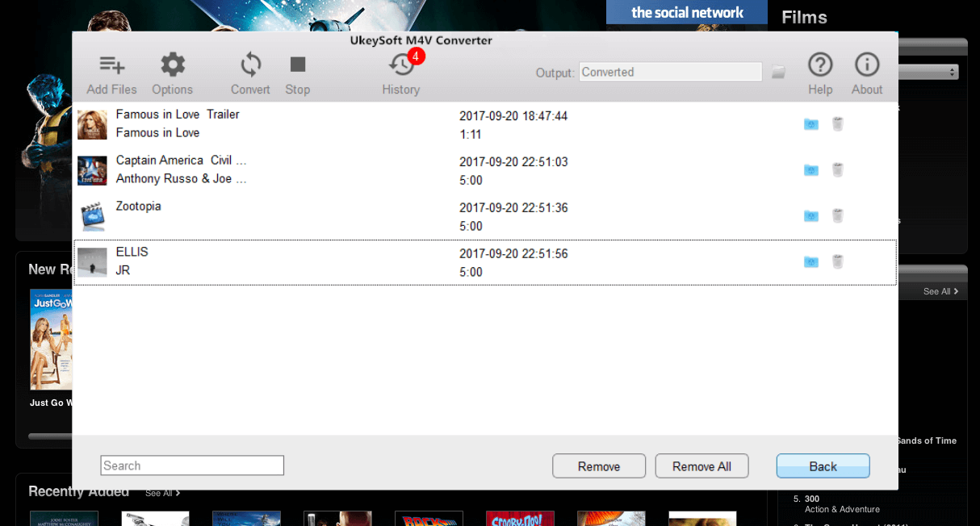Viewport: 980px width, 526px height.
Task: Click the Output path field showing Converted
Action: (671, 72)
